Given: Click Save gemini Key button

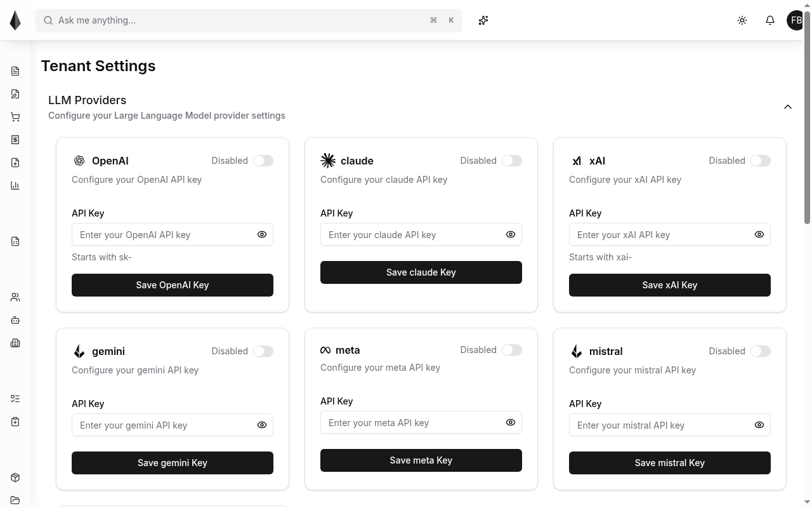Looking at the screenshot, I should tap(173, 463).
